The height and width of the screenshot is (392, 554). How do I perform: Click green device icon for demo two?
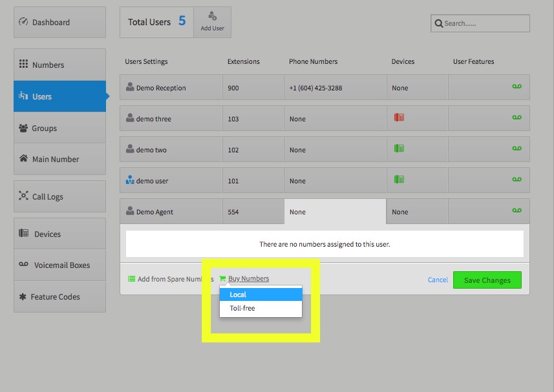[x=399, y=149]
